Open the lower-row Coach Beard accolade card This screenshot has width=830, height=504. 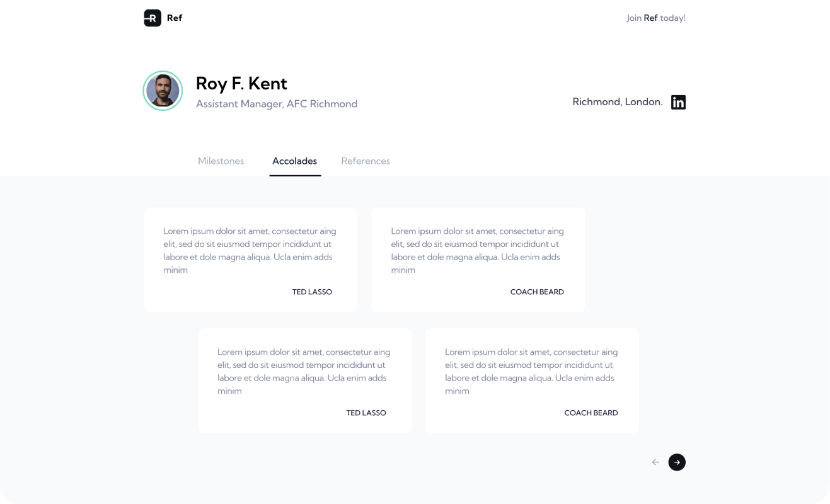532,381
